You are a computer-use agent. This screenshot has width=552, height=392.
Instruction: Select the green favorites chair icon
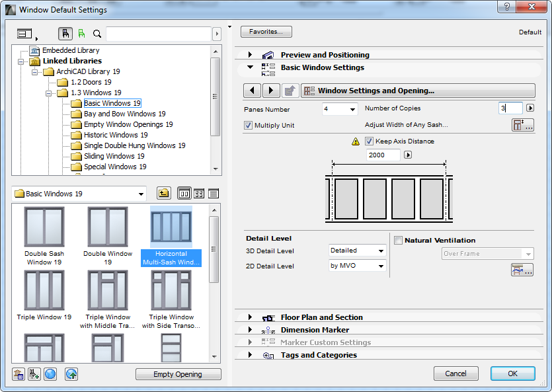click(x=82, y=34)
